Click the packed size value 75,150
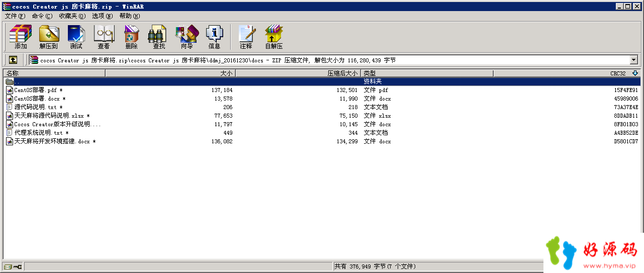Screen dimensions: 644x273 (x=348, y=116)
